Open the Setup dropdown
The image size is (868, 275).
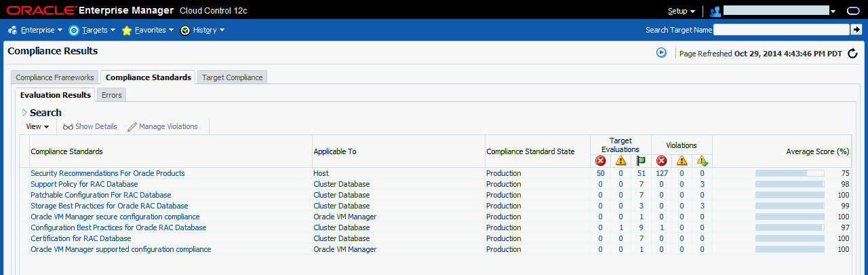click(x=682, y=11)
